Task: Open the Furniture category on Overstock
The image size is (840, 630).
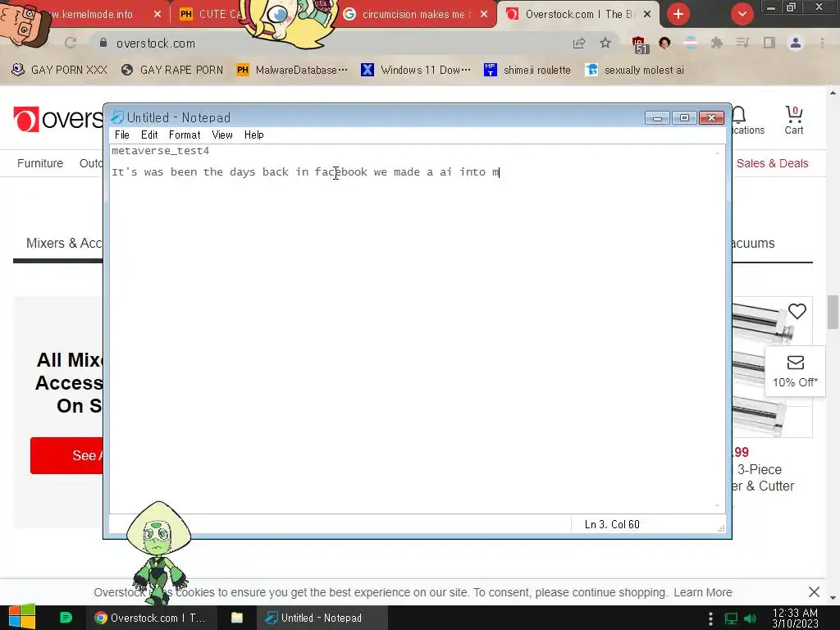Action: [x=40, y=163]
